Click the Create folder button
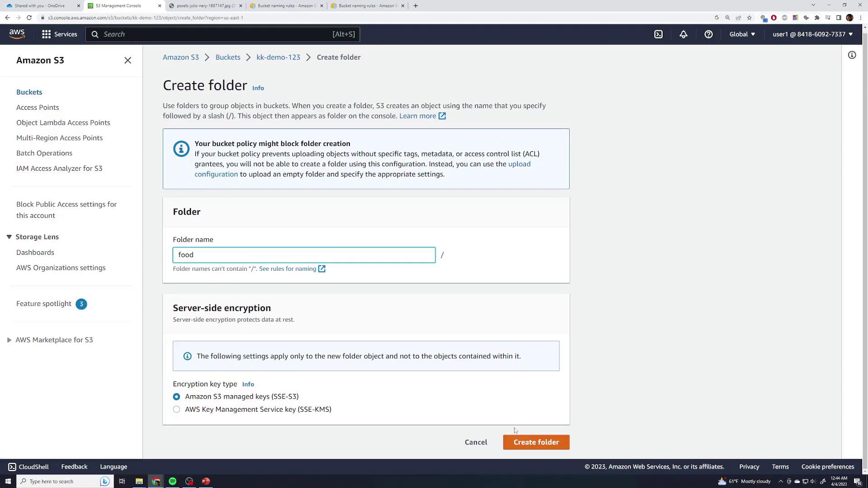The image size is (868, 488). 536,442
